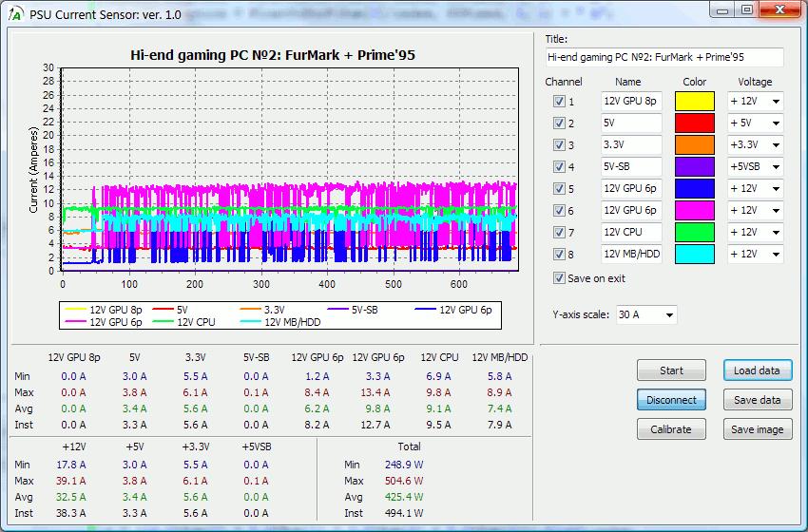Pick the blue color swatch for channel 5
This screenshot has width=808, height=532.
(x=695, y=188)
